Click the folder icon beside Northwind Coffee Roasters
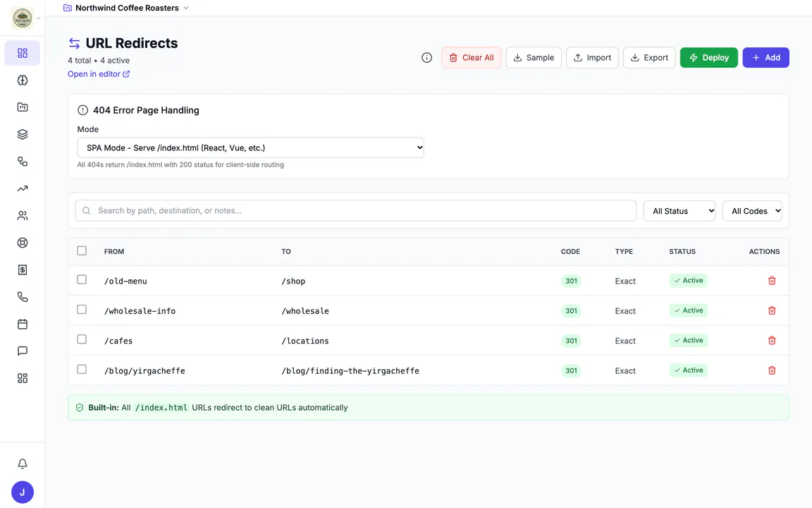Image resolution: width=812 pixels, height=508 pixels. pyautogui.click(x=68, y=8)
